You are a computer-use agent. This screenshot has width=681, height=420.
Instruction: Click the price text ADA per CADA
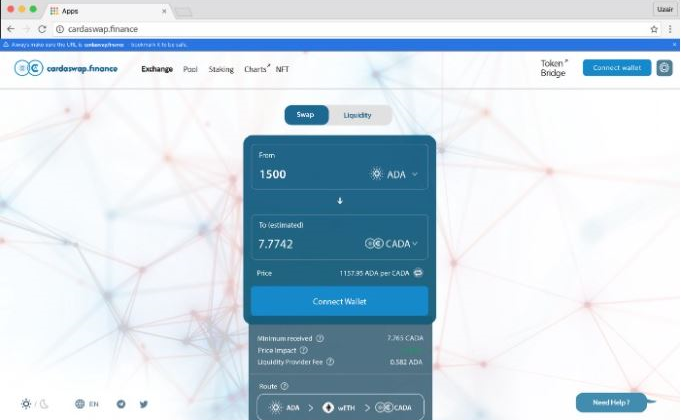[374, 273]
